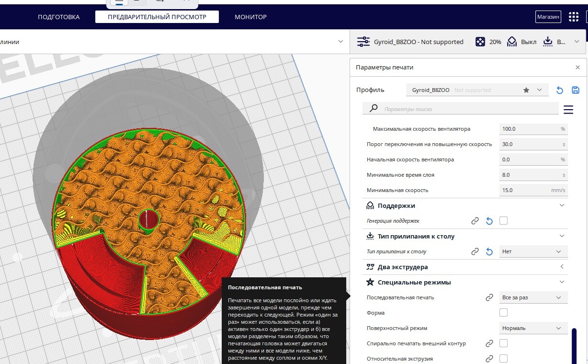This screenshot has width=588, height=364.
Task: Collapse print settings summary bar chevron
Action: (x=577, y=42)
